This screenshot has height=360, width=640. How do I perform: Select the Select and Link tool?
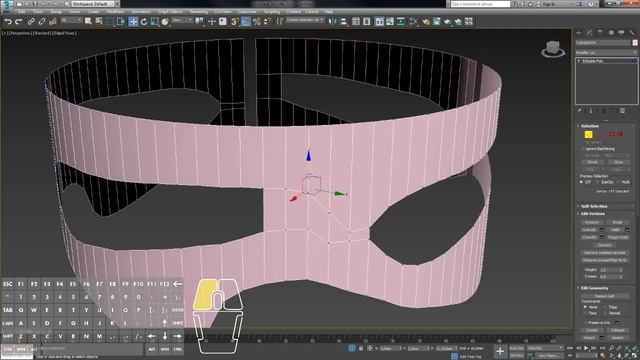pyautogui.click(x=31, y=21)
